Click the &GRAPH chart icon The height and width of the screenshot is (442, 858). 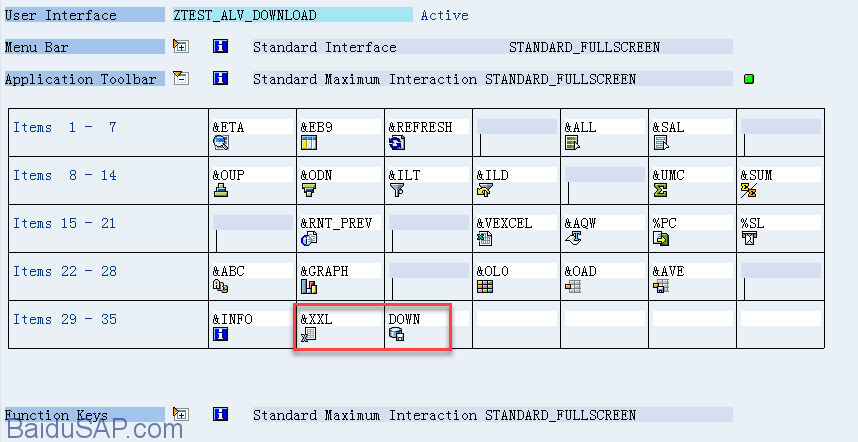coord(309,287)
